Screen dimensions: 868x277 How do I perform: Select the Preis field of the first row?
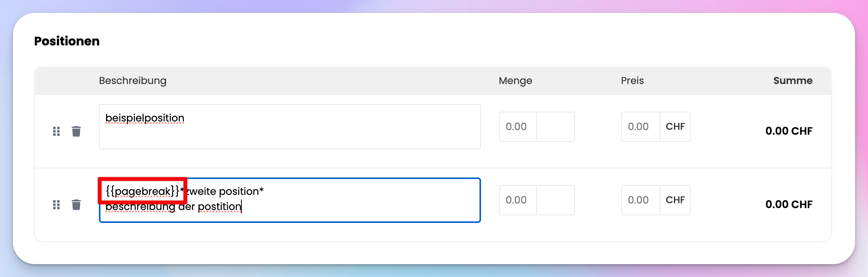point(641,127)
